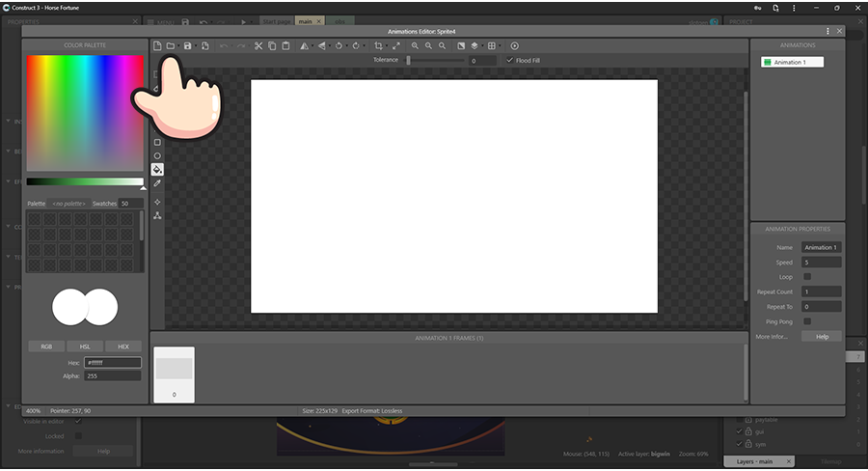Open the palette selector showing no palette
Viewport: 868px width, 471px height.
(x=68, y=204)
